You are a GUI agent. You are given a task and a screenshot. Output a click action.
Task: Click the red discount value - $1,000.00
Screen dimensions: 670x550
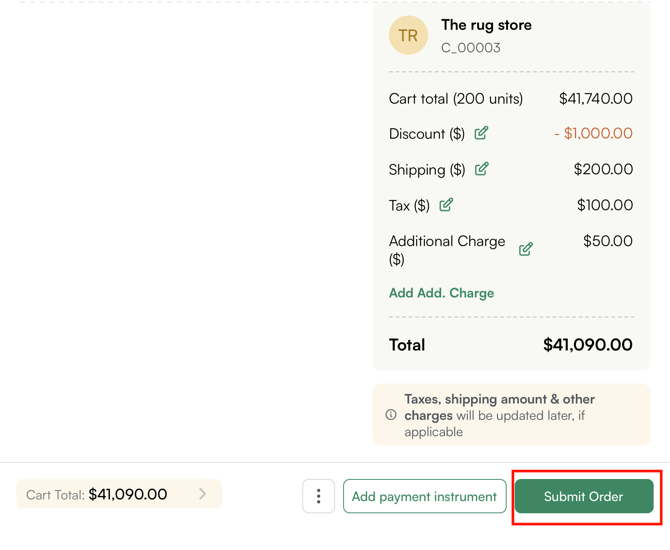coord(593,133)
